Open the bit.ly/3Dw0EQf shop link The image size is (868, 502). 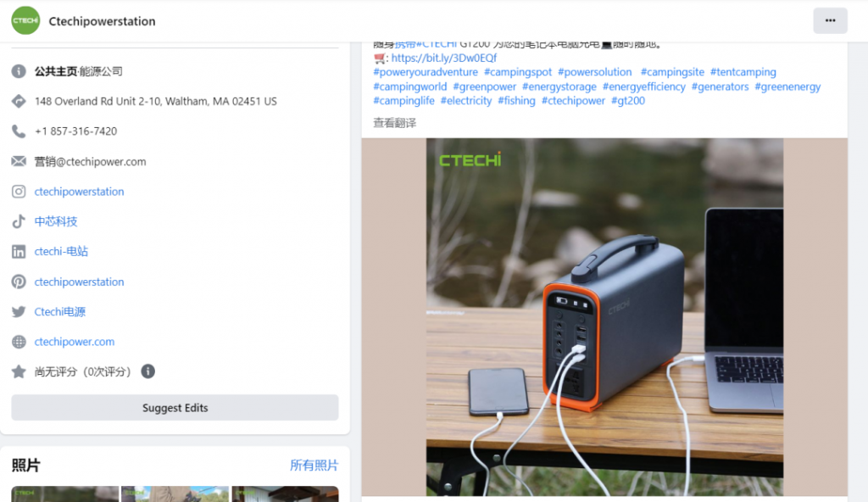click(444, 58)
